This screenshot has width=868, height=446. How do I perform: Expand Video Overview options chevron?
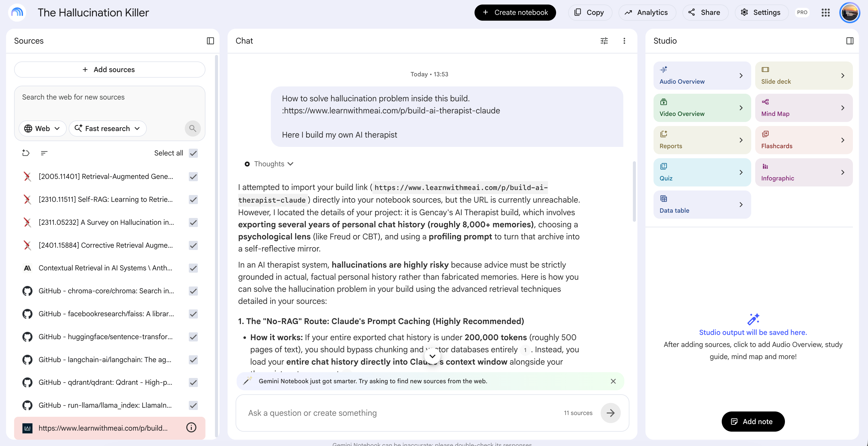741,108
